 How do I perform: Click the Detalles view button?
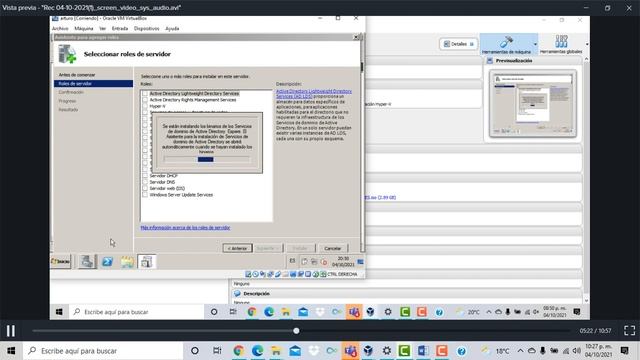(x=458, y=44)
